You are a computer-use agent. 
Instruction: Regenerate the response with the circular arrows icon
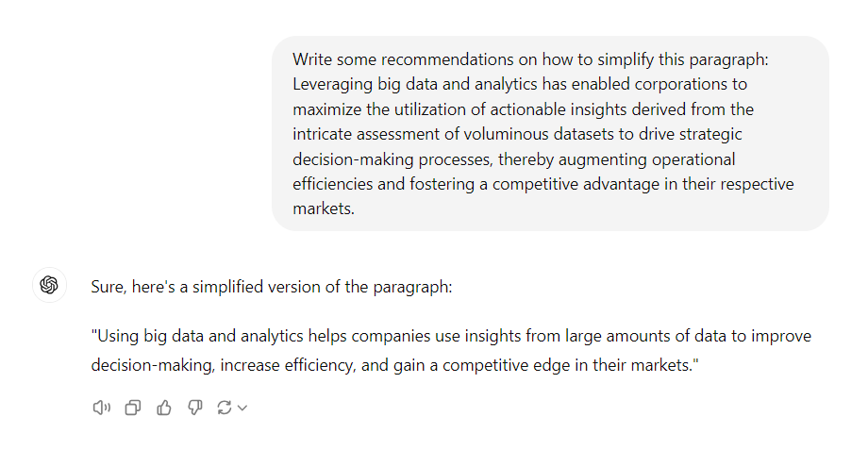224,408
